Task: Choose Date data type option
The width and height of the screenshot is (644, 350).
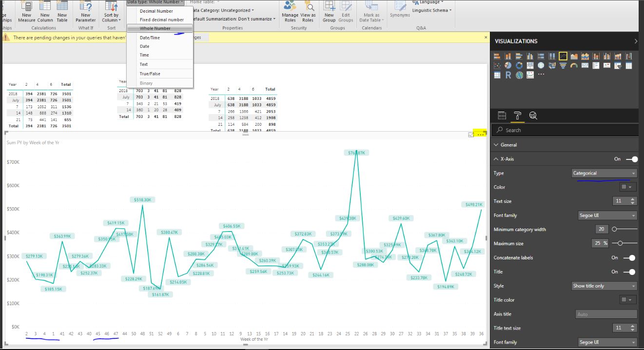Action: (160, 46)
